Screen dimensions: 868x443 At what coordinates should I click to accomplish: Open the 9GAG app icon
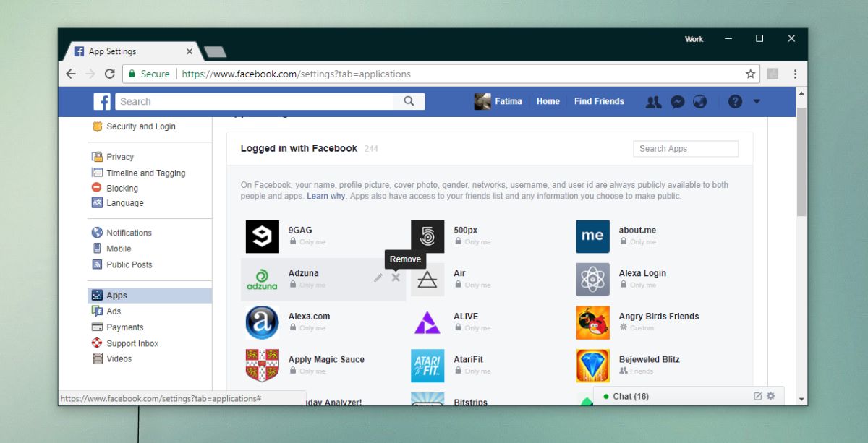pos(263,236)
